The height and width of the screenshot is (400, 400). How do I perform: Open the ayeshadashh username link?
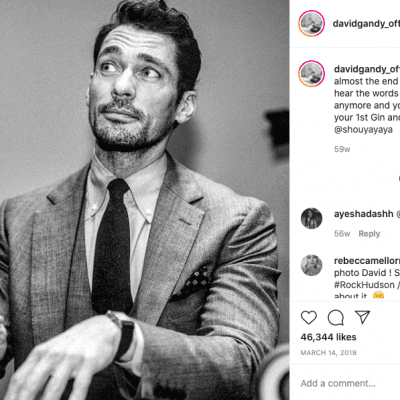click(x=363, y=214)
